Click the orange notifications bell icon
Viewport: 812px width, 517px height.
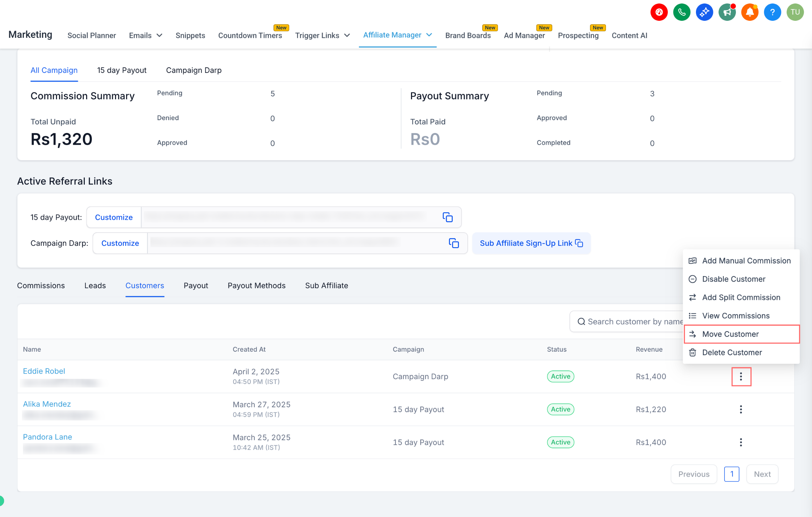[x=749, y=12]
